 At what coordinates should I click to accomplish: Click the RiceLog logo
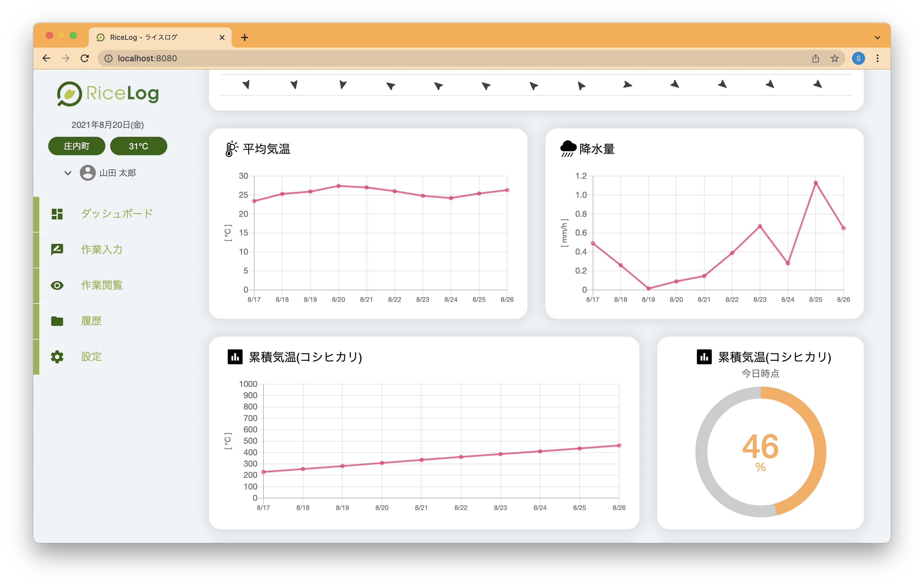point(108,94)
